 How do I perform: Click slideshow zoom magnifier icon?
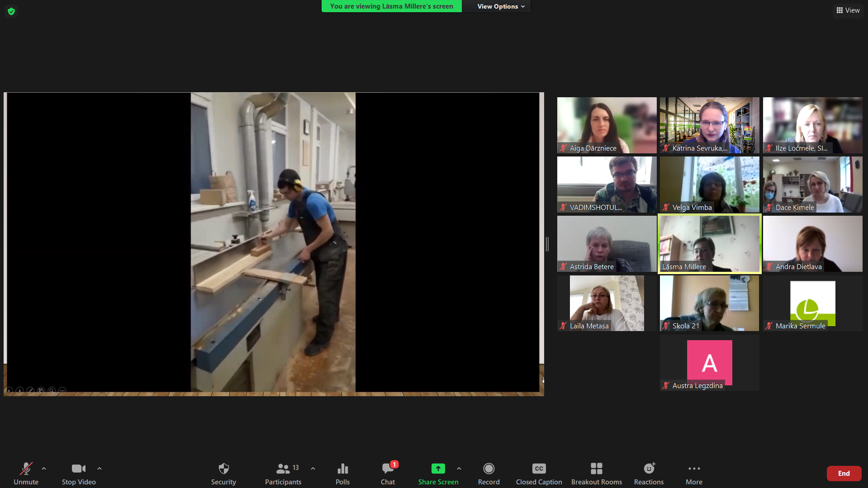(52, 390)
